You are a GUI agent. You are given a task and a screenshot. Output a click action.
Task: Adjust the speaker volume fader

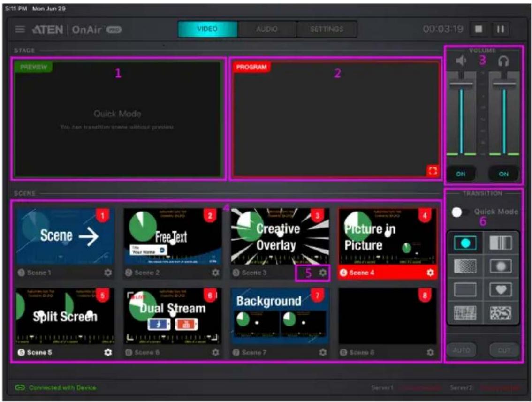pos(461,83)
